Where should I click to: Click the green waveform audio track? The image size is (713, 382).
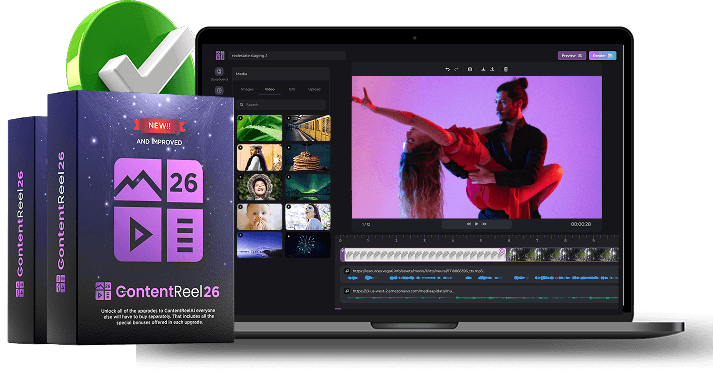(x=480, y=294)
